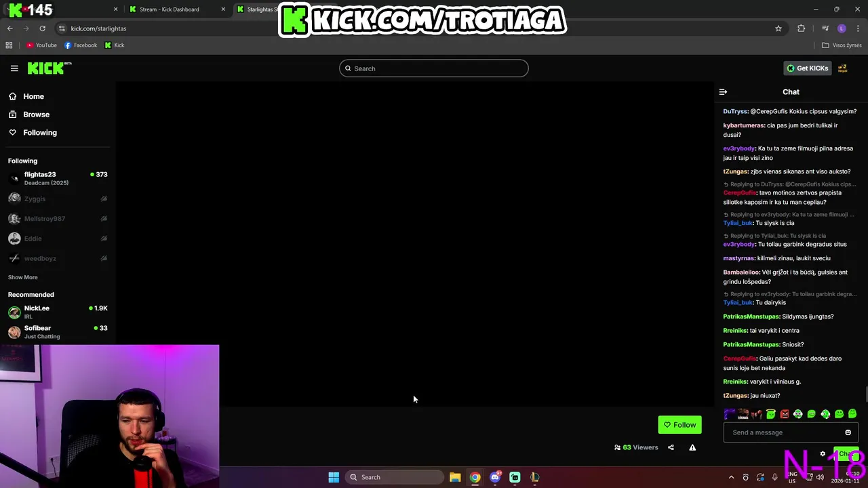Insert the last green Kick emote in row

click(x=852, y=414)
